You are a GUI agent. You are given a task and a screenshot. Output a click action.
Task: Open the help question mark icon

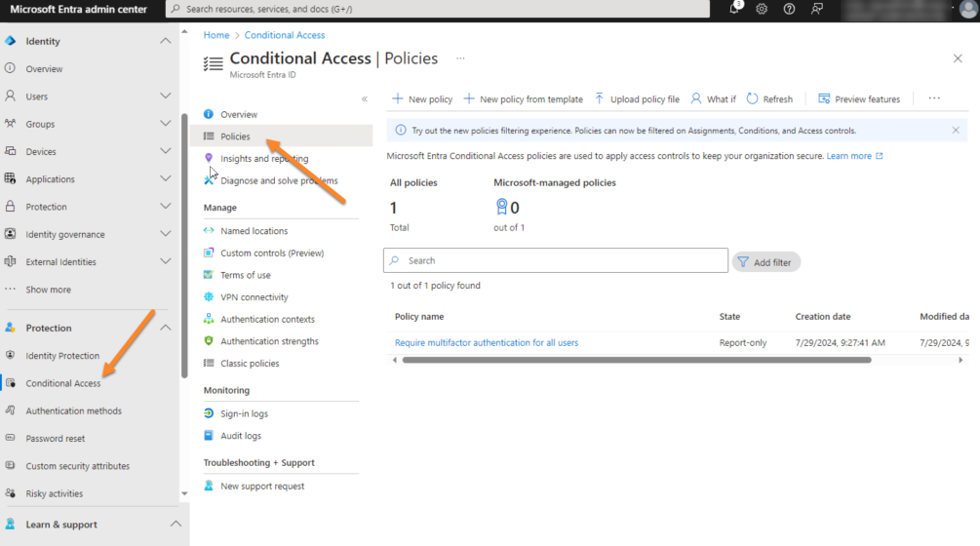tap(789, 9)
